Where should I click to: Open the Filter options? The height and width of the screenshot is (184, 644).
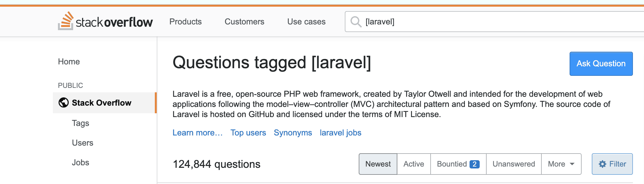click(x=612, y=164)
